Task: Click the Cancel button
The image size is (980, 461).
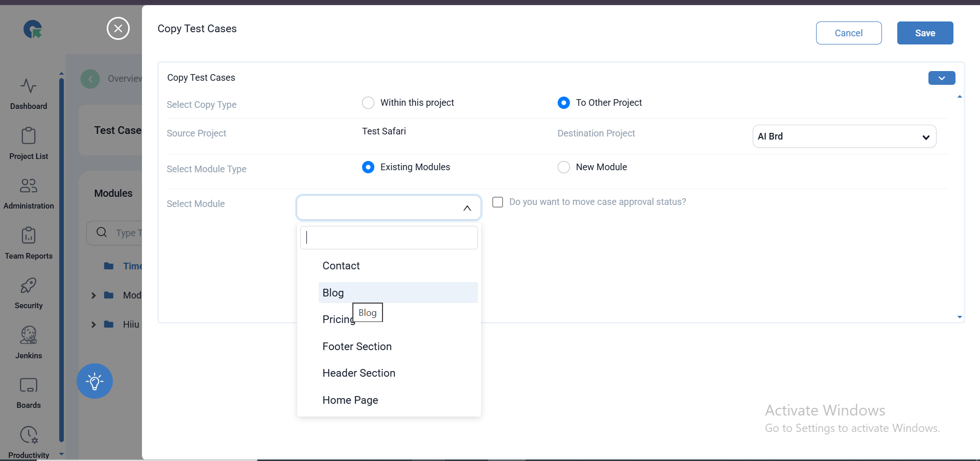Action: pos(848,33)
